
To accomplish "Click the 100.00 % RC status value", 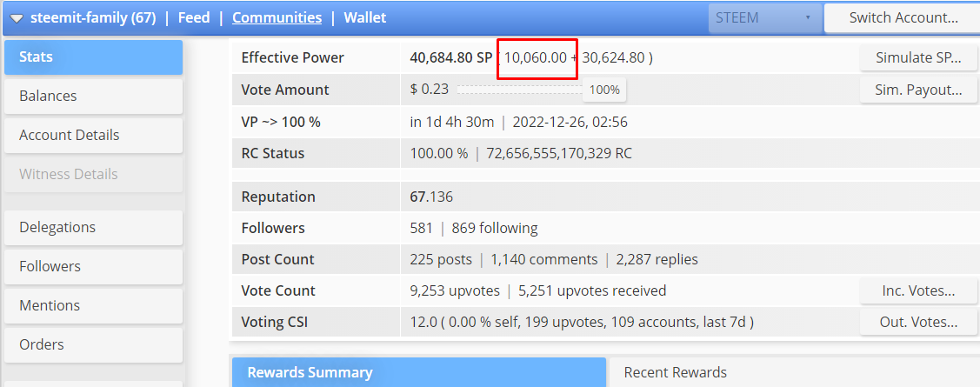I will [439, 153].
